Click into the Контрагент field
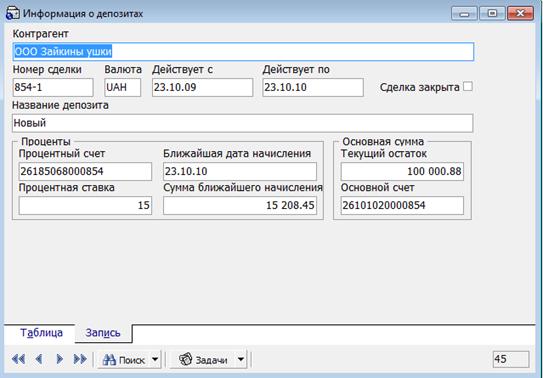 click(243, 52)
